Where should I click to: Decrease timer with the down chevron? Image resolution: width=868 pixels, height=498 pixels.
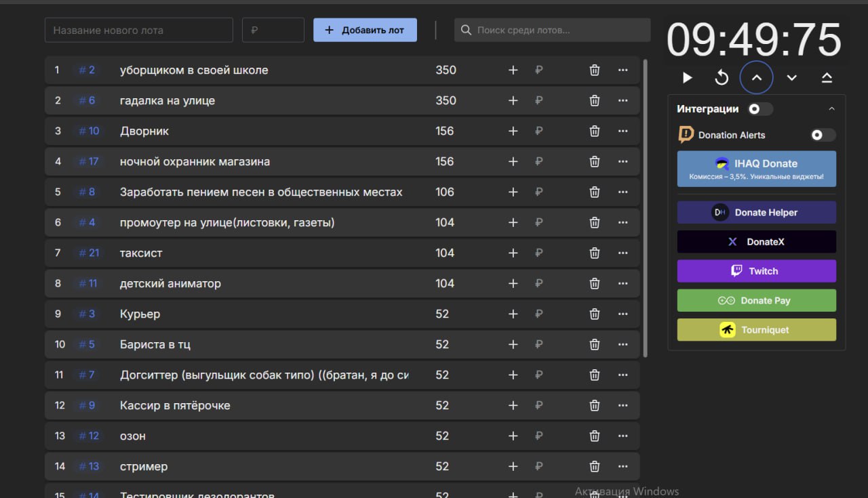791,78
